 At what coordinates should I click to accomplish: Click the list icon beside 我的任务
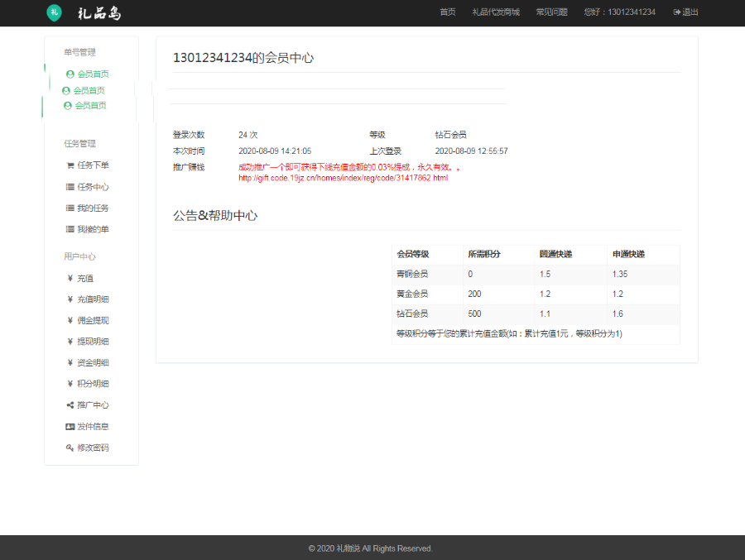tap(70, 208)
